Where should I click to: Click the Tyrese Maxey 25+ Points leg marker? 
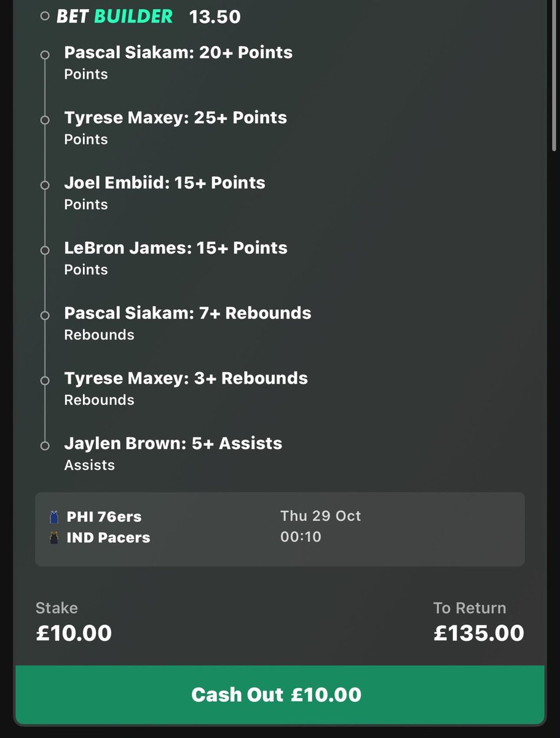point(44,121)
